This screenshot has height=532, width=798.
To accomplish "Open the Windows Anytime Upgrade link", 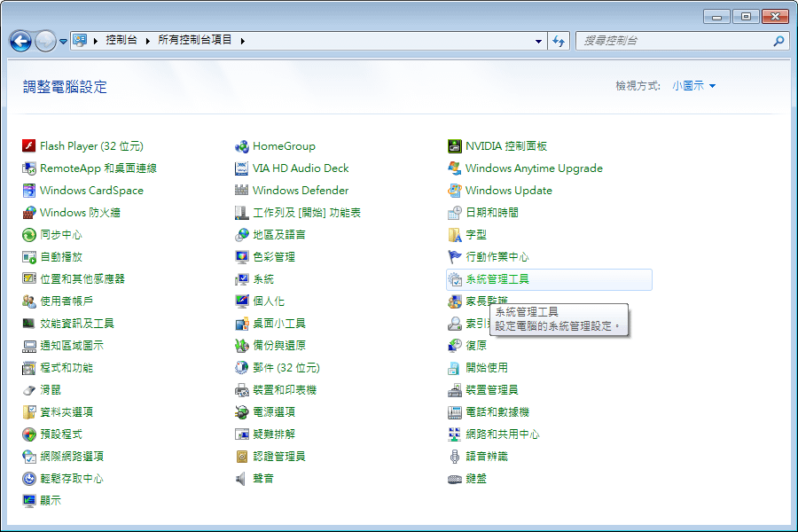I will pos(534,168).
